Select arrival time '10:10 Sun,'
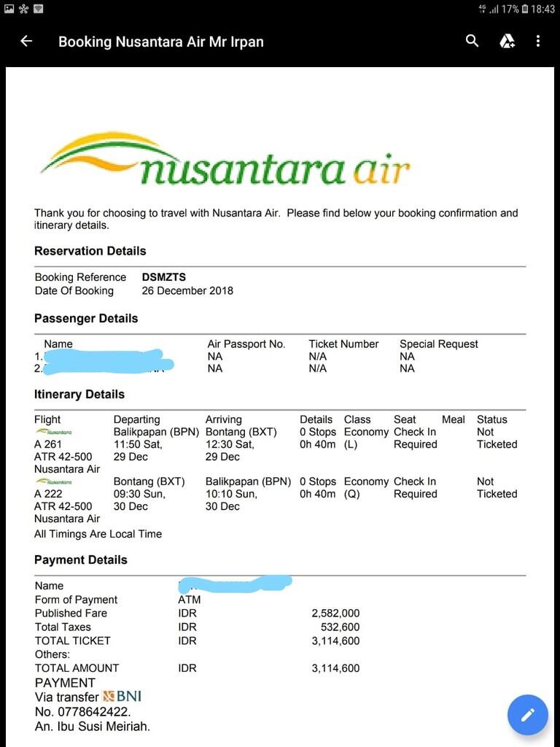The width and height of the screenshot is (560, 747). (x=231, y=494)
